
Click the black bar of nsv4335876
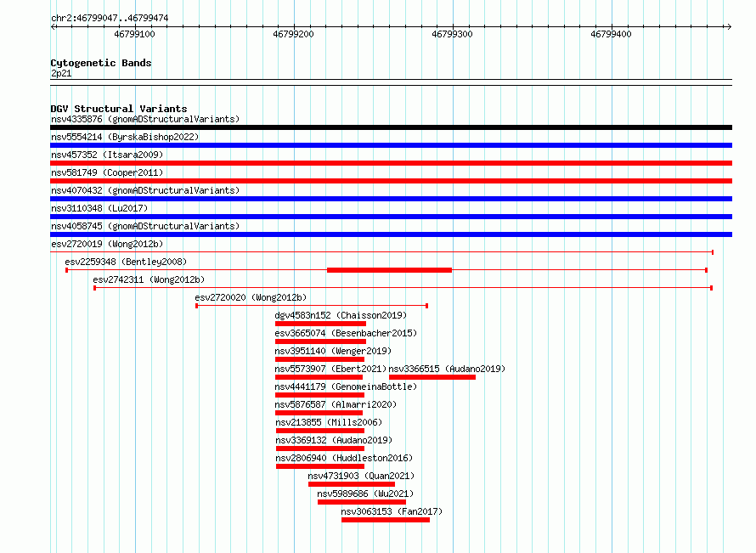391,127
